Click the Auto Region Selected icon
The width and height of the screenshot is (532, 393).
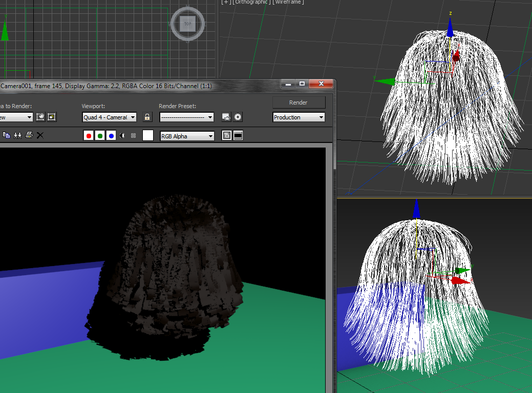click(52, 117)
